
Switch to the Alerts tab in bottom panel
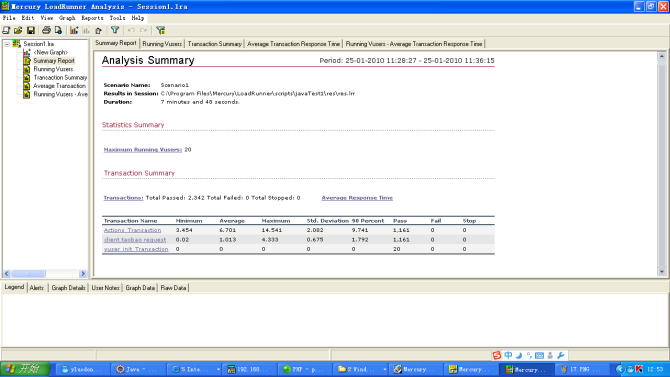point(37,288)
